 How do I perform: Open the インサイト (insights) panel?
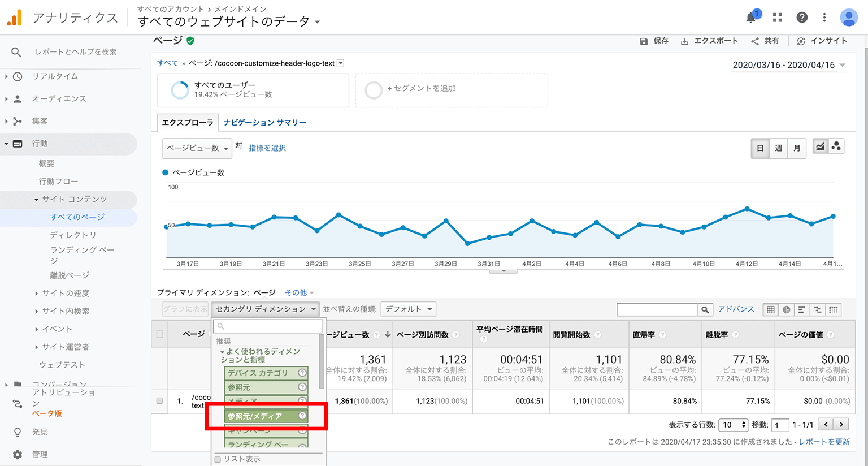click(822, 41)
